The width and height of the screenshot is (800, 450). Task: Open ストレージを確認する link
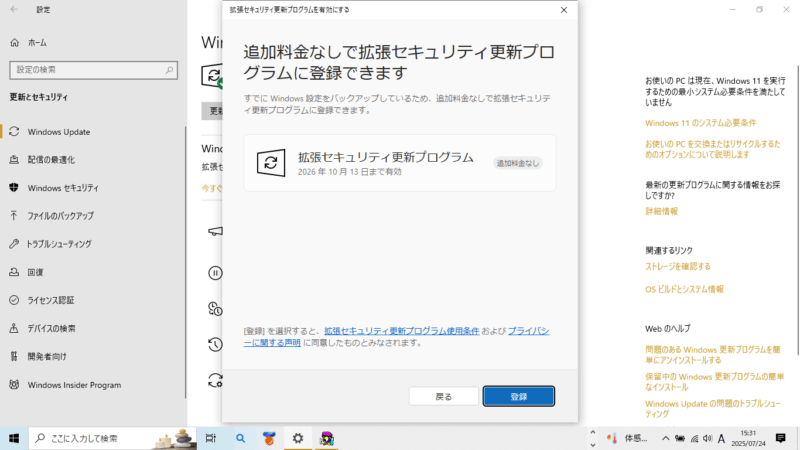click(678, 266)
